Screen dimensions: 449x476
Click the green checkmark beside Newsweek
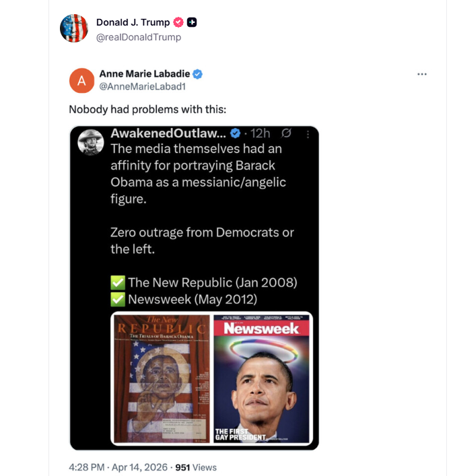click(118, 299)
